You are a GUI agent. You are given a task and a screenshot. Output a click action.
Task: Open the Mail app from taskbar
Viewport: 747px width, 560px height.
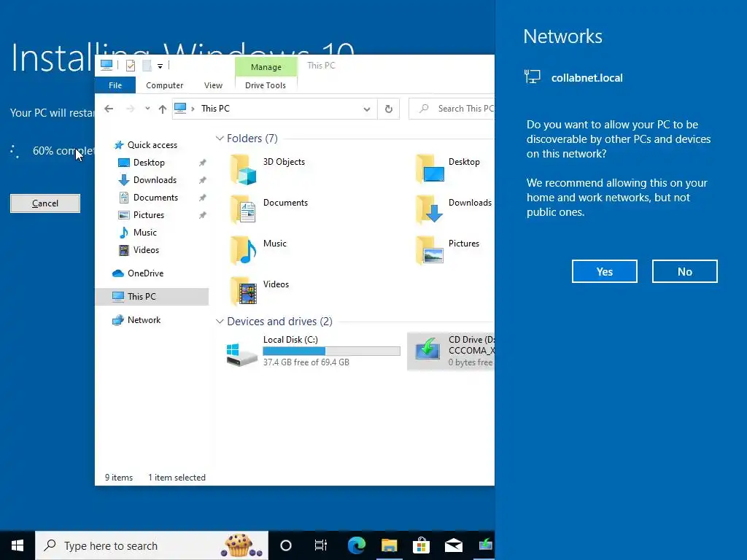pos(454,545)
